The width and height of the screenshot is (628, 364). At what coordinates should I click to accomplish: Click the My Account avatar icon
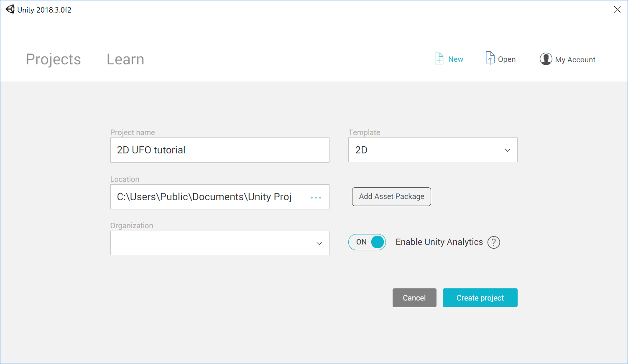pos(546,59)
